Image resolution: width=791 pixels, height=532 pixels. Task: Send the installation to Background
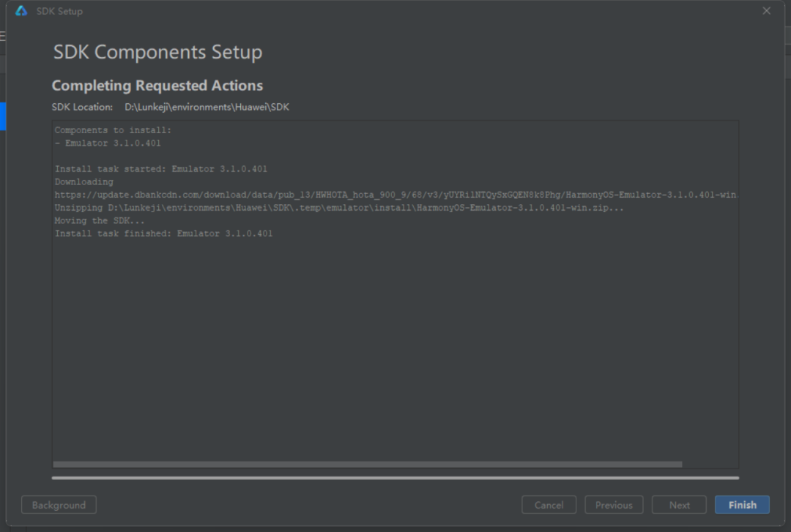tap(59, 505)
